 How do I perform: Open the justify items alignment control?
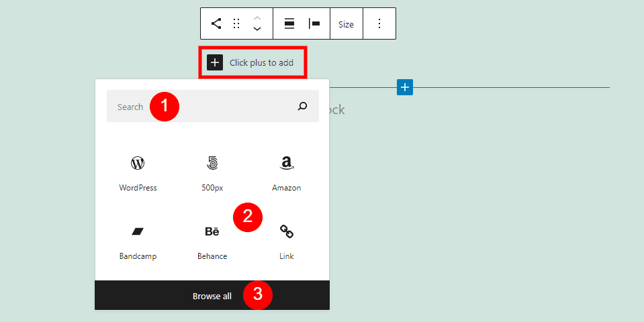(314, 23)
